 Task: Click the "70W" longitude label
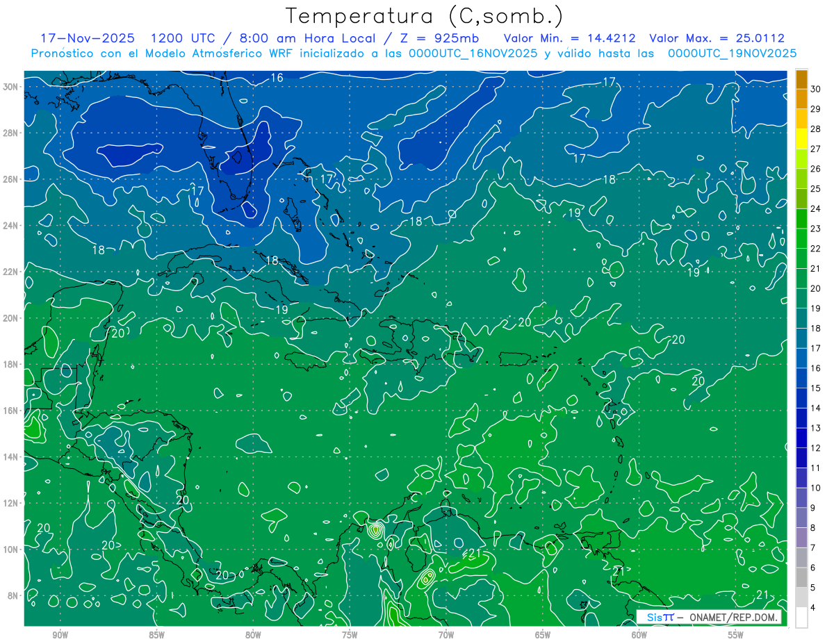pyautogui.click(x=446, y=635)
